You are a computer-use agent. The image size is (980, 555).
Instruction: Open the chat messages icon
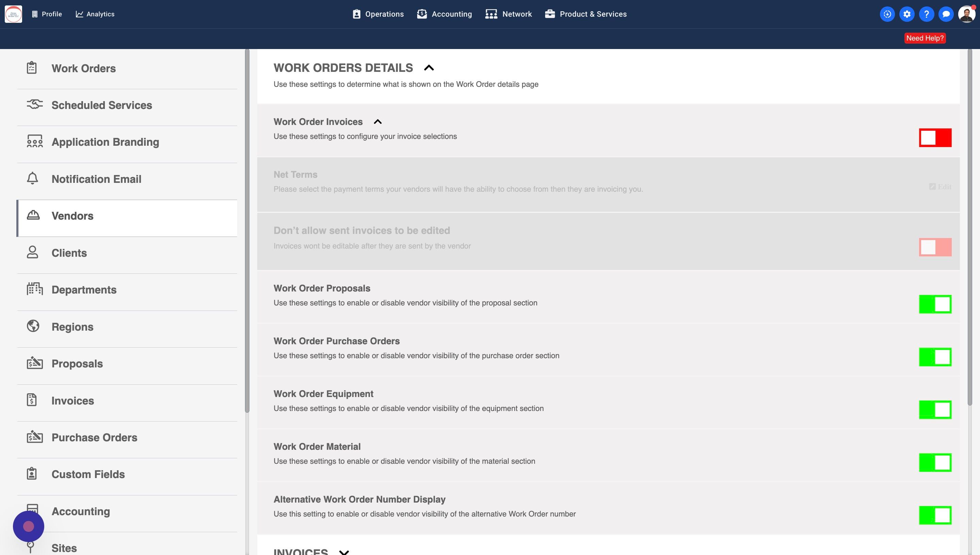946,14
